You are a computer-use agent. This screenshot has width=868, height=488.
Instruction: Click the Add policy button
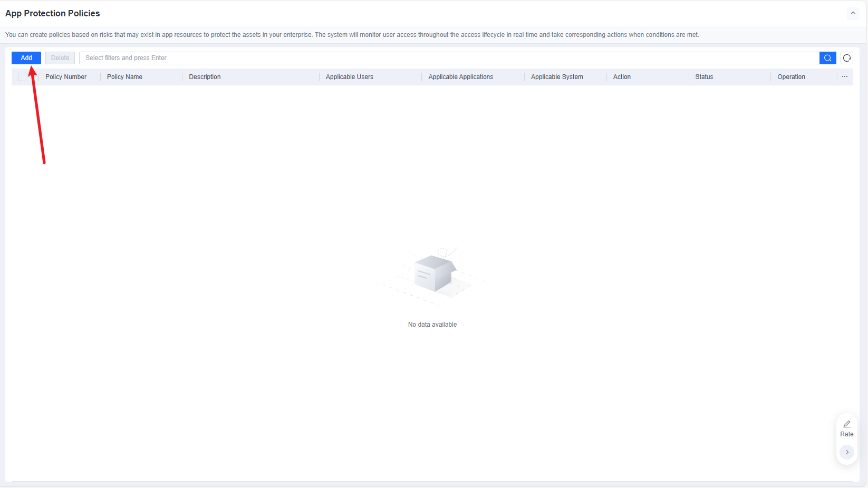pos(26,58)
